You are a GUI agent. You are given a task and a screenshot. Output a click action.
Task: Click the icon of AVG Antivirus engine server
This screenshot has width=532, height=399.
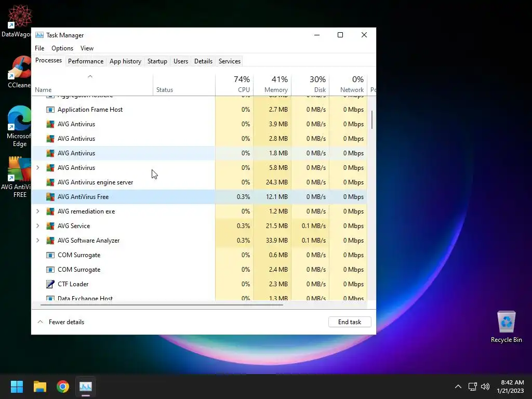[50, 182]
